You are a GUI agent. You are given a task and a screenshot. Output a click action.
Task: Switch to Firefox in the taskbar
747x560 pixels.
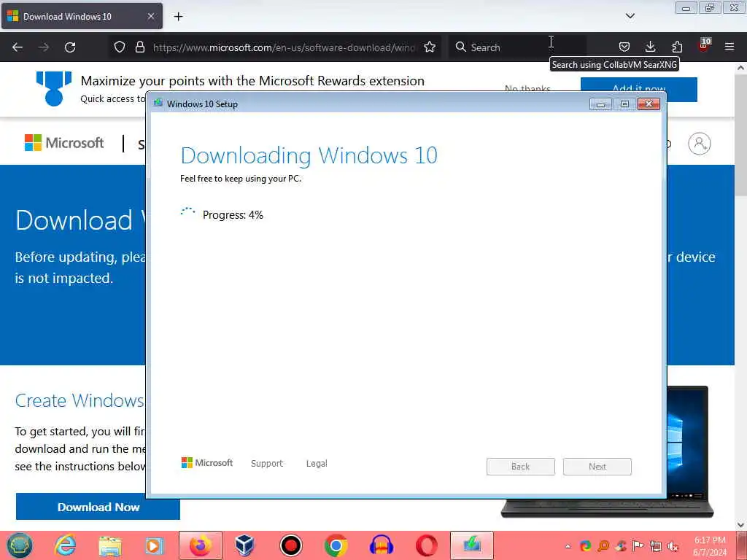point(201,545)
